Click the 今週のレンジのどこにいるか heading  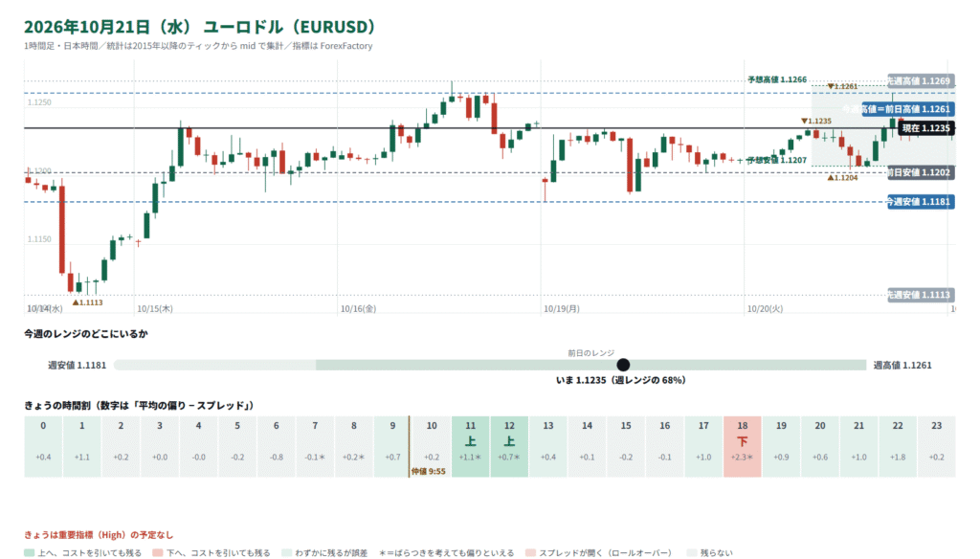click(86, 334)
